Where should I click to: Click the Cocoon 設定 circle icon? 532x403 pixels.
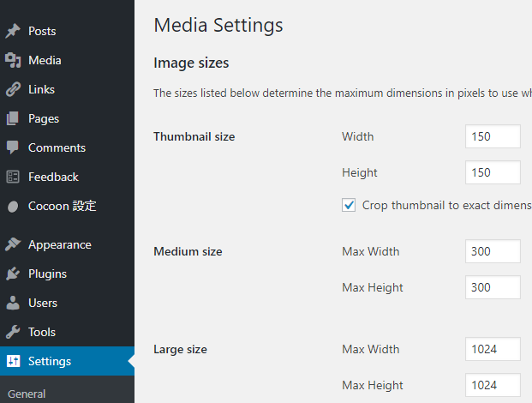13,207
